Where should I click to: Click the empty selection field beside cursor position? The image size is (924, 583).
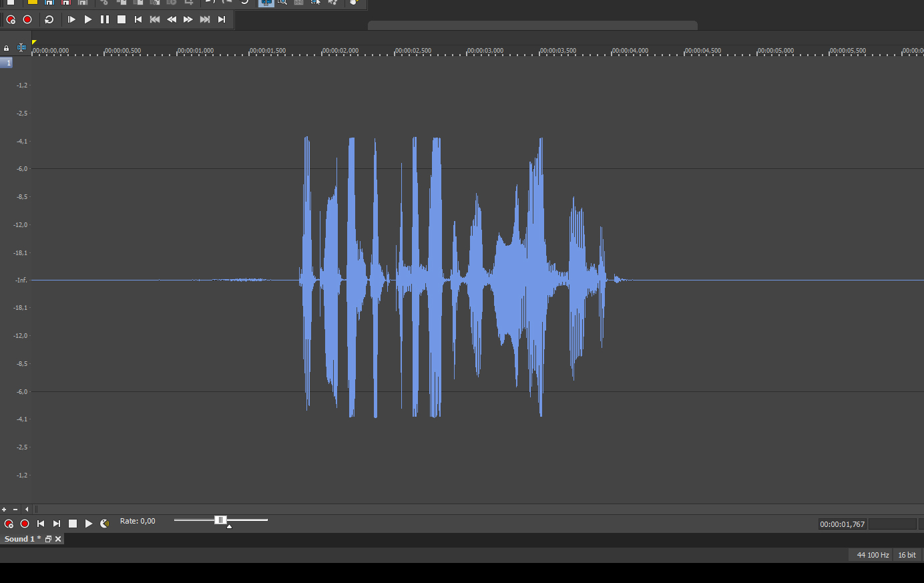[x=893, y=525]
